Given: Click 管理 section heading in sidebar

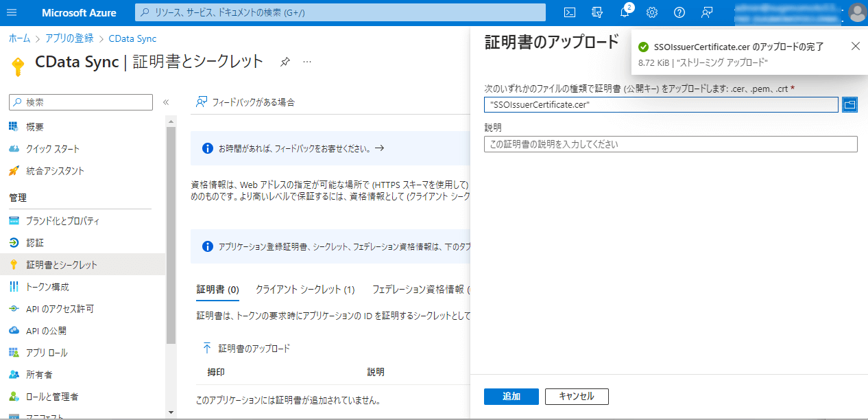Looking at the screenshot, I should 18,198.
